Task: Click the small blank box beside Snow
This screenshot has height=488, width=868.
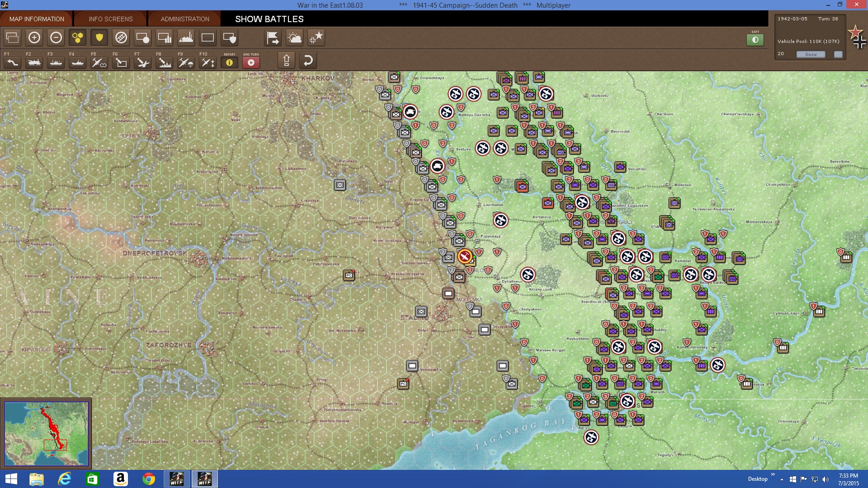Action: coord(838,54)
